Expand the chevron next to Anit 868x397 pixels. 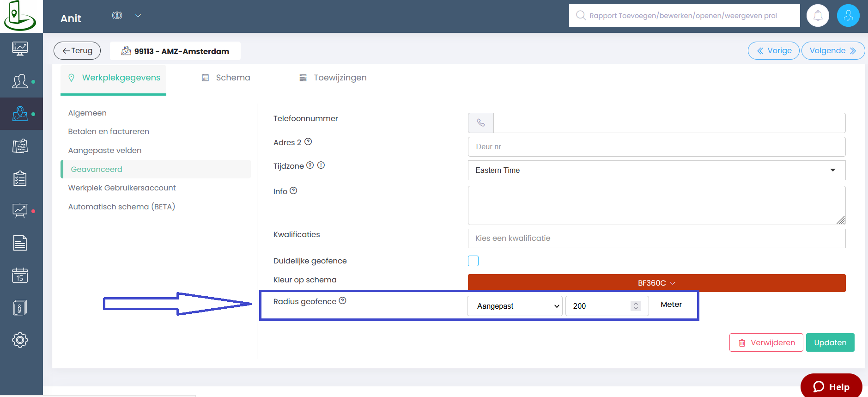(138, 16)
